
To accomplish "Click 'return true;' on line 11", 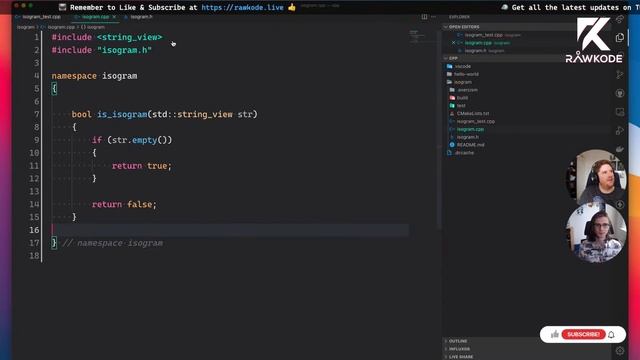I will tap(142, 166).
